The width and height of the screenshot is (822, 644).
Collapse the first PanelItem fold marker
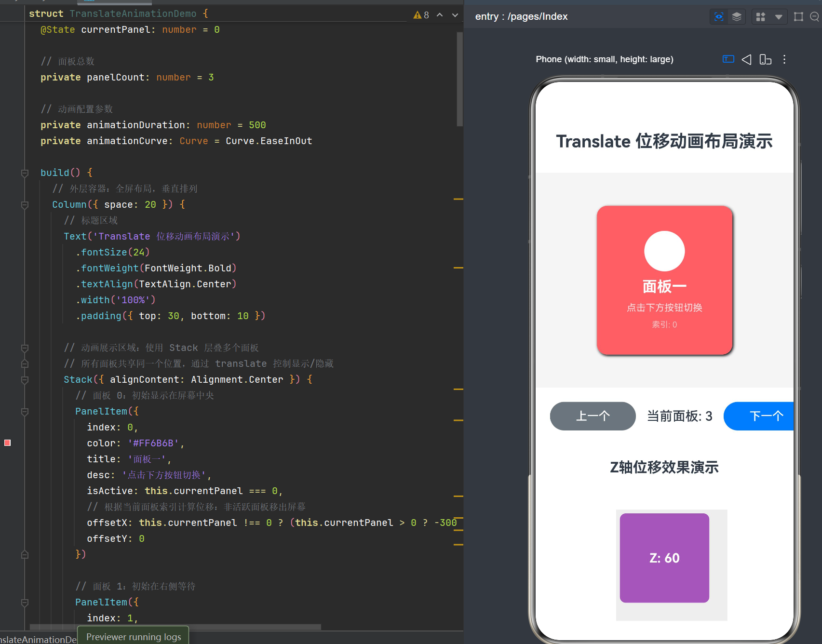[25, 412]
